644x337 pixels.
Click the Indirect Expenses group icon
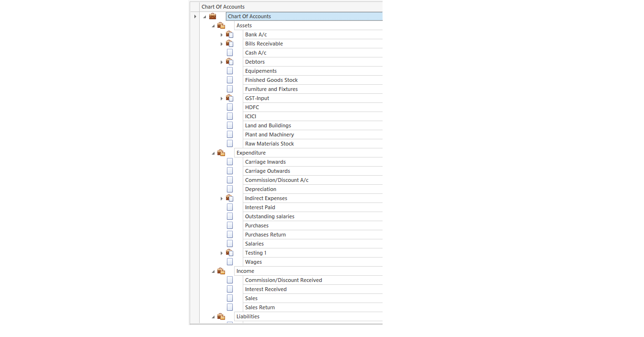pyautogui.click(x=230, y=198)
